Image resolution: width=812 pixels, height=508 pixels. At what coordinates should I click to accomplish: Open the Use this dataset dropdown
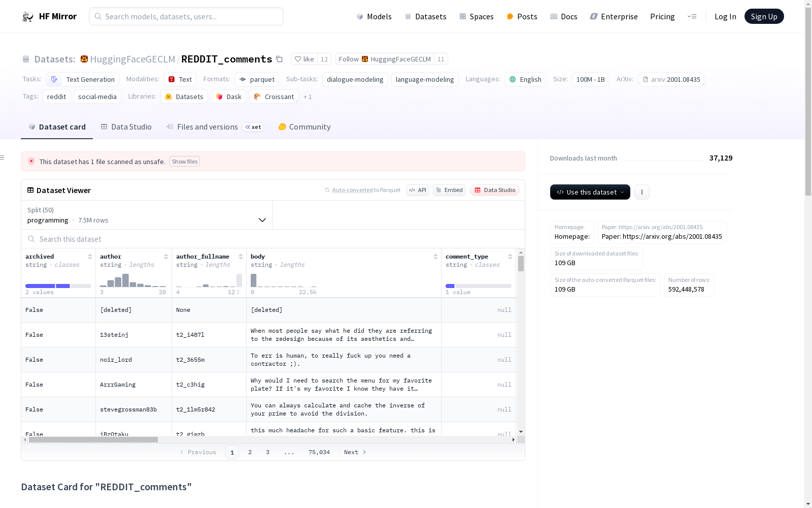590,192
